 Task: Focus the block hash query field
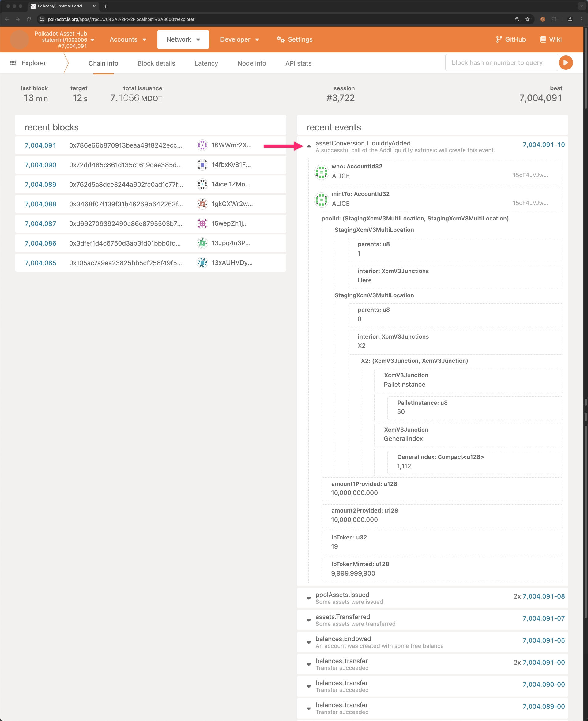click(x=501, y=63)
